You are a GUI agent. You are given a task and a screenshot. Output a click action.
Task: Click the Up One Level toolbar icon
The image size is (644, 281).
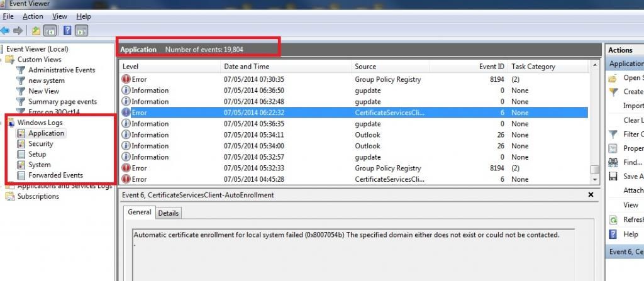point(36,31)
